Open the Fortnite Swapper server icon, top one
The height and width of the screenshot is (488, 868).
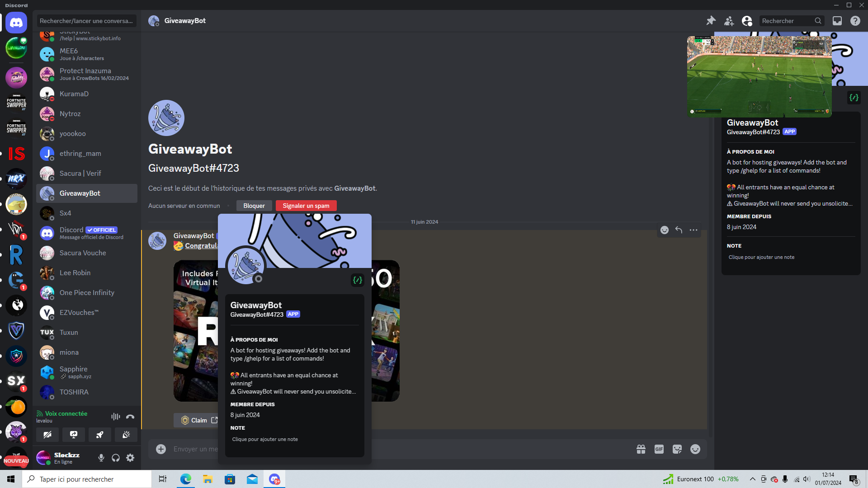tap(16, 103)
